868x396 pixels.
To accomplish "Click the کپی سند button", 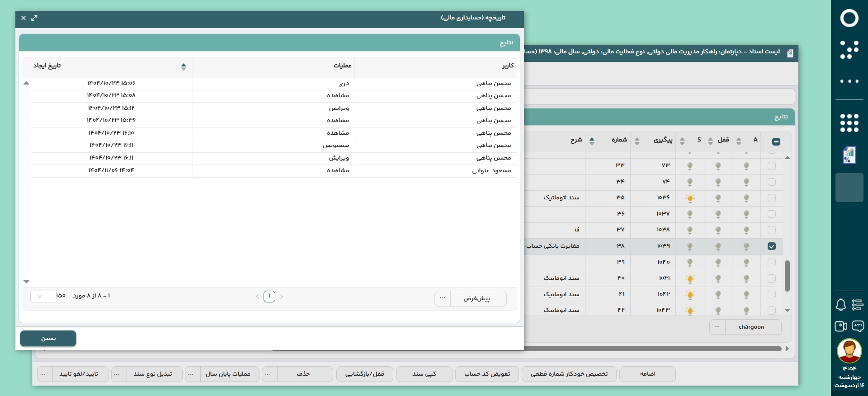I will (424, 374).
